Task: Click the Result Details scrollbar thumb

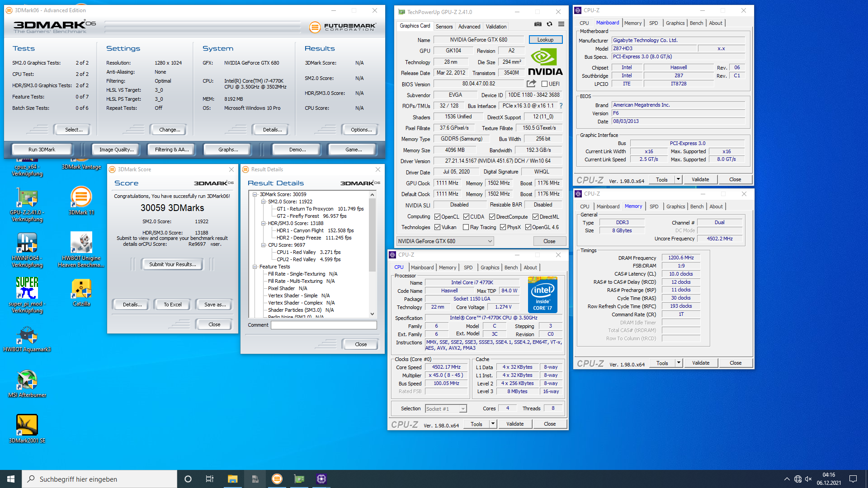Action: click(372, 235)
